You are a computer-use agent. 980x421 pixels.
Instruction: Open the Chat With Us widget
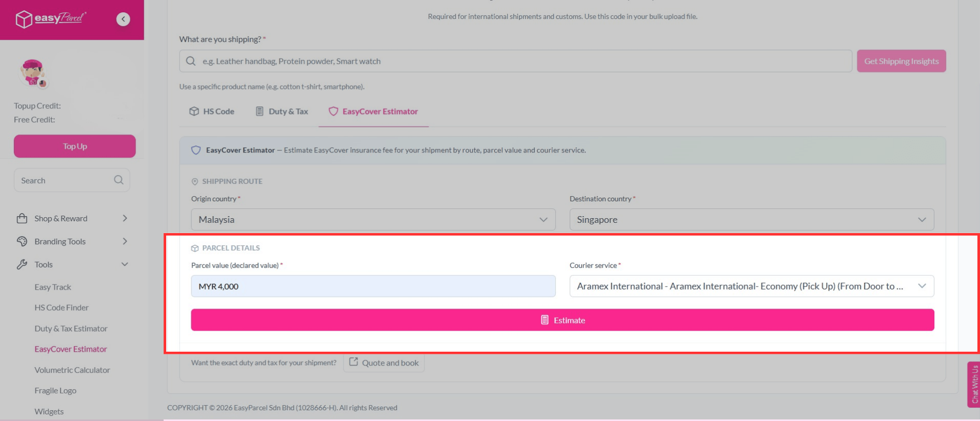pos(973,384)
